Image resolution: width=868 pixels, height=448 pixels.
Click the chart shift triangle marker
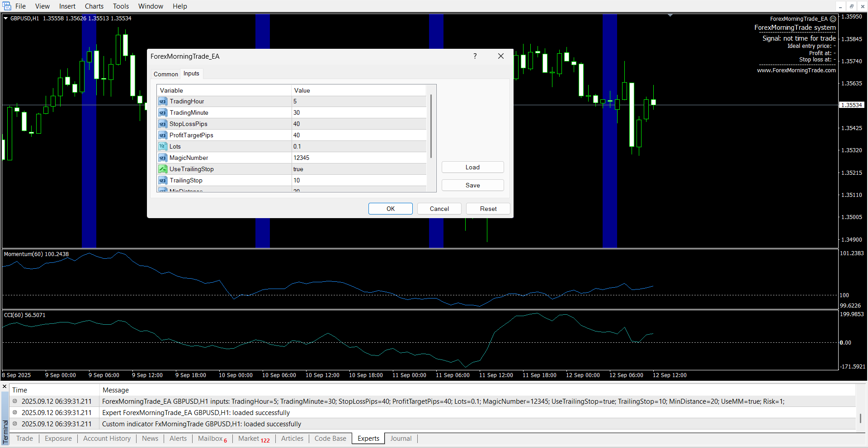(670, 16)
